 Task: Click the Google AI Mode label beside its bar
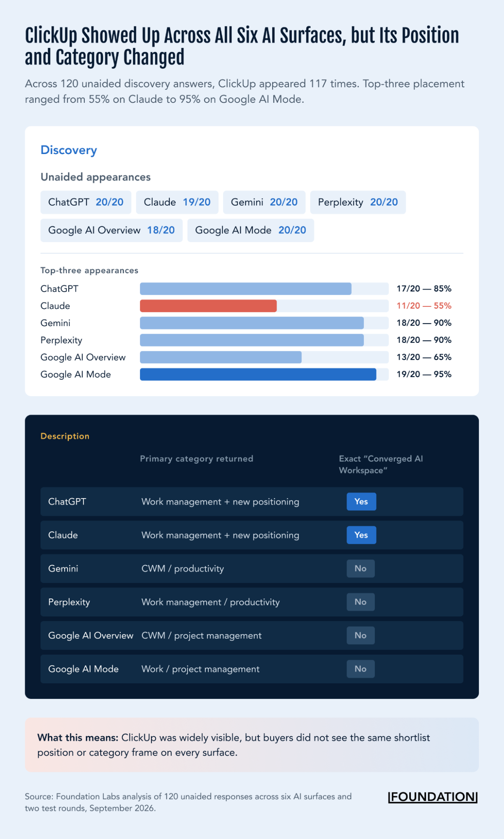[x=76, y=374]
